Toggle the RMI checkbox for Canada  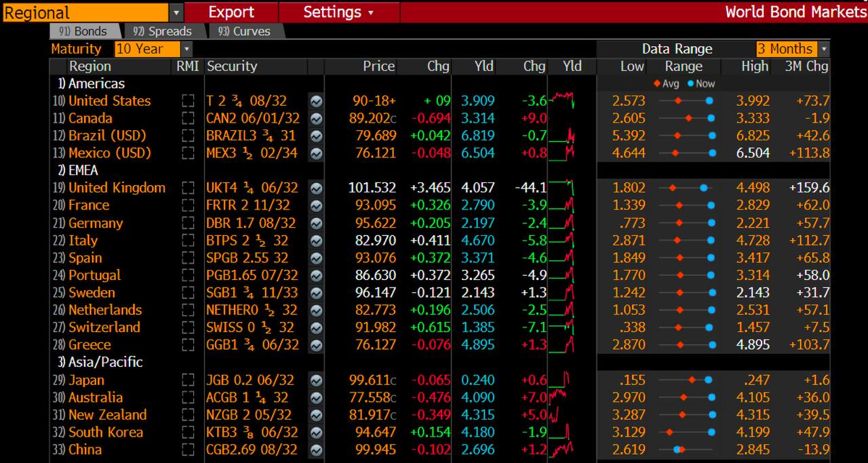(188, 119)
